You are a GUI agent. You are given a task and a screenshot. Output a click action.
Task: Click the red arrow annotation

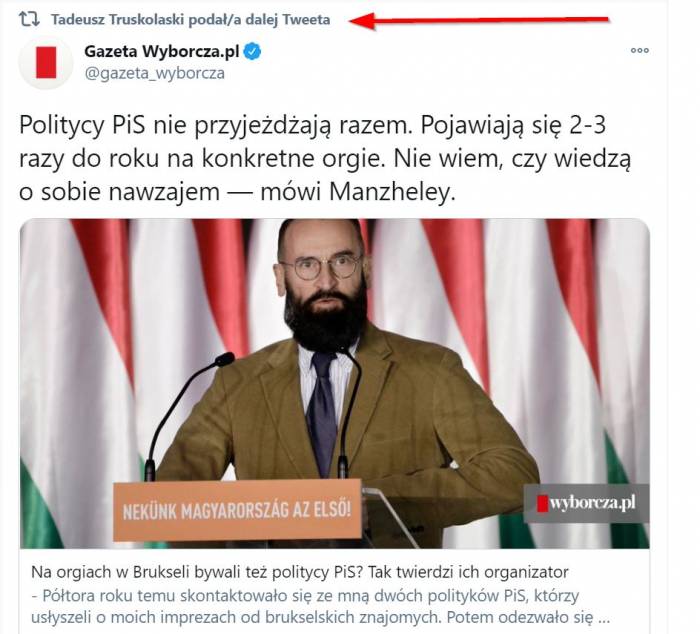click(x=479, y=20)
